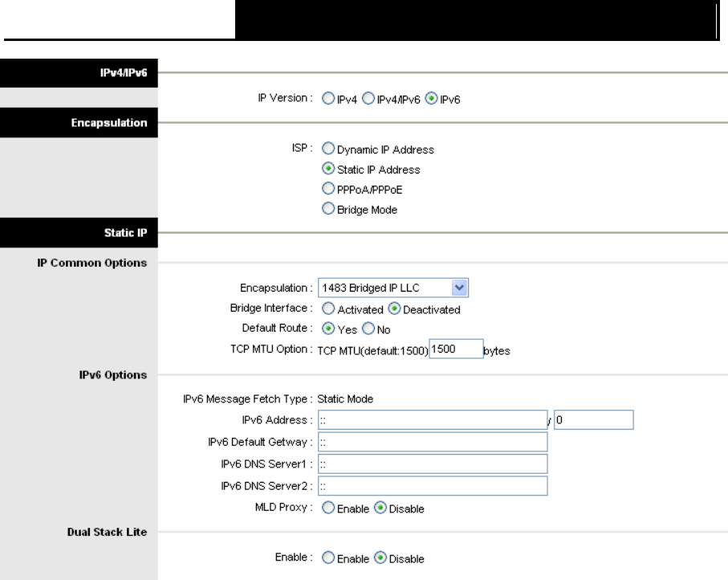Image resolution: width=728 pixels, height=580 pixels.
Task: Disable Dual Stack Lite
Action: (x=380, y=558)
